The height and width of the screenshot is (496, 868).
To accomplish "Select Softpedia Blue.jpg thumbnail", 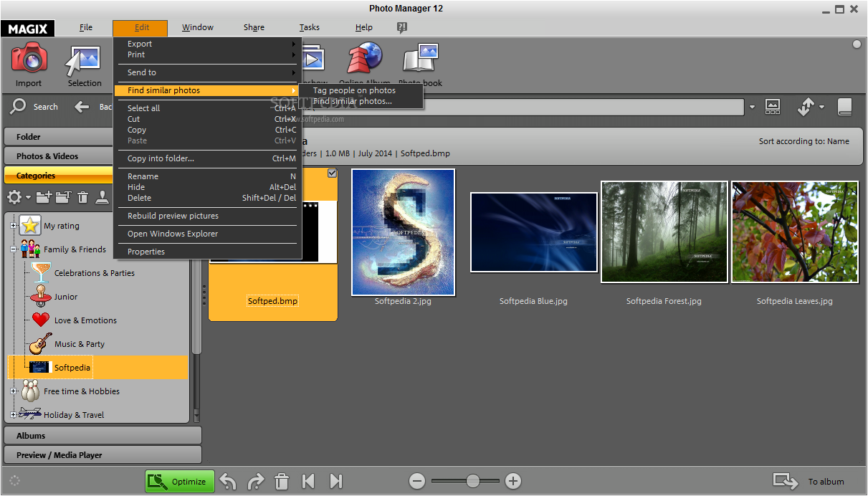I will (533, 232).
